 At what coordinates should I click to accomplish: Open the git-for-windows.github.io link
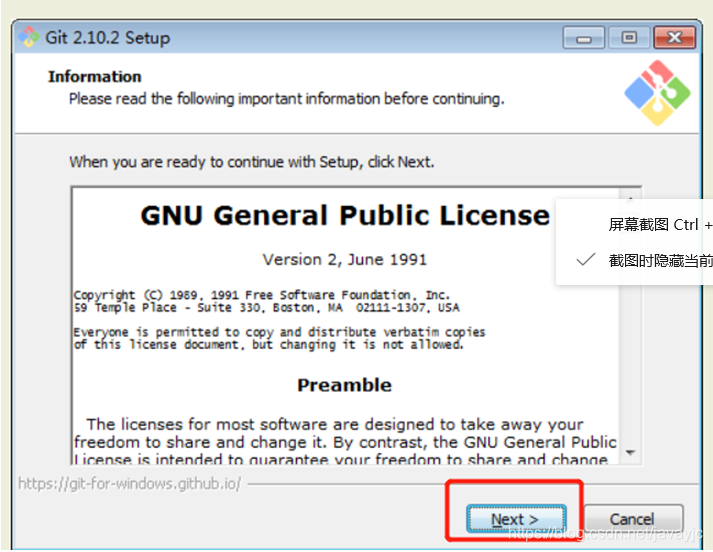[130, 484]
